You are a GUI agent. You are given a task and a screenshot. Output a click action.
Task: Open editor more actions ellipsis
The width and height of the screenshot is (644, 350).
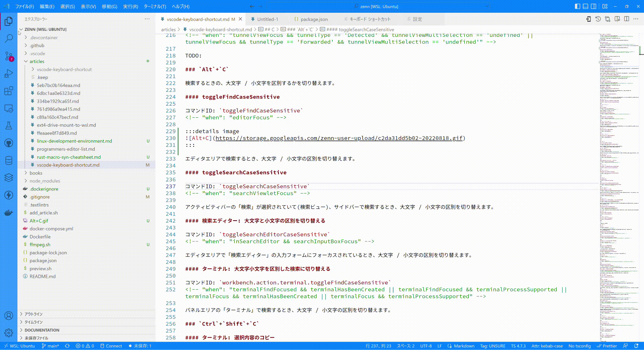coord(636,19)
